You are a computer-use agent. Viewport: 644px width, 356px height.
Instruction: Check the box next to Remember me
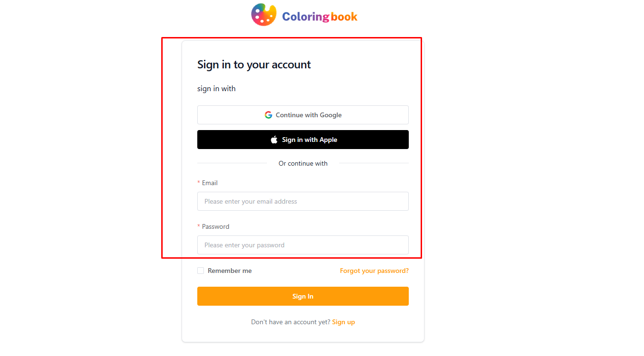coord(200,270)
